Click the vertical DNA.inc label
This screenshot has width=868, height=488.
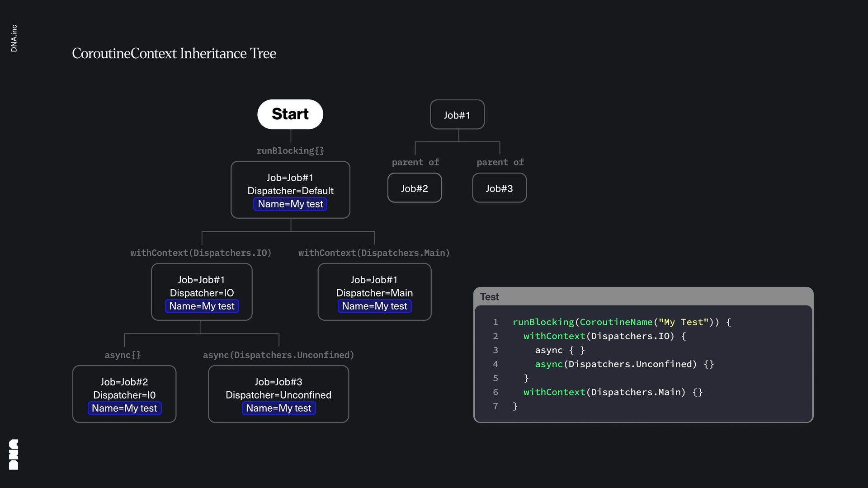14,38
